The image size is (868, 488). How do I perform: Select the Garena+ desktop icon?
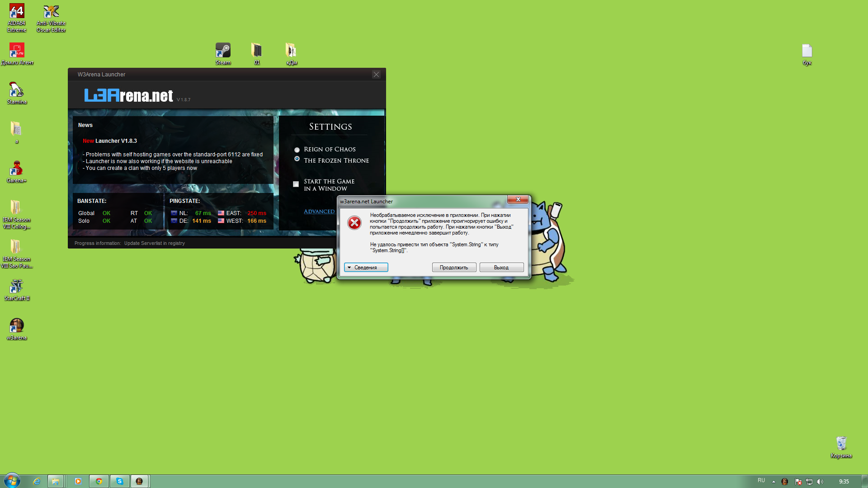point(17,171)
